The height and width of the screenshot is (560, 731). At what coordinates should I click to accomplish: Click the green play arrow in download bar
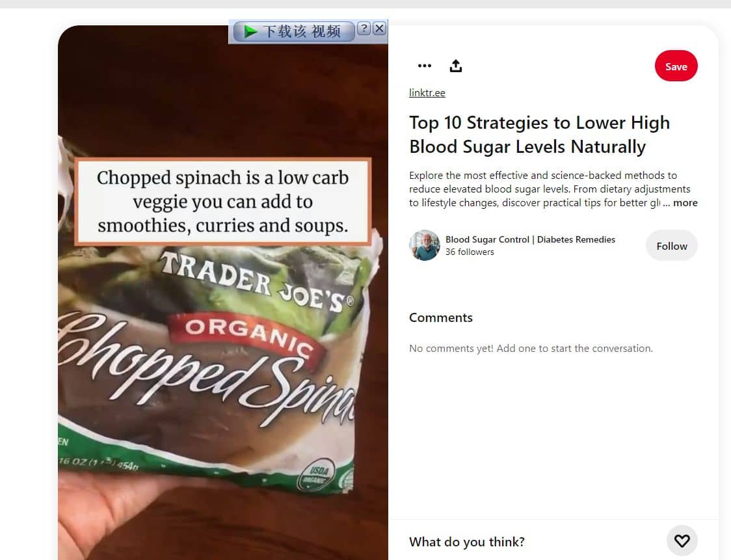pyautogui.click(x=250, y=32)
